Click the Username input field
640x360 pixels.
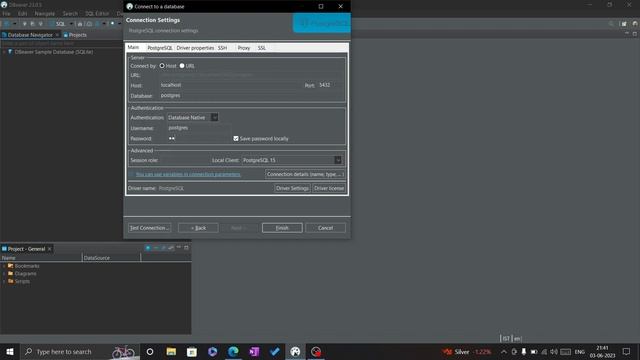[x=199, y=128]
